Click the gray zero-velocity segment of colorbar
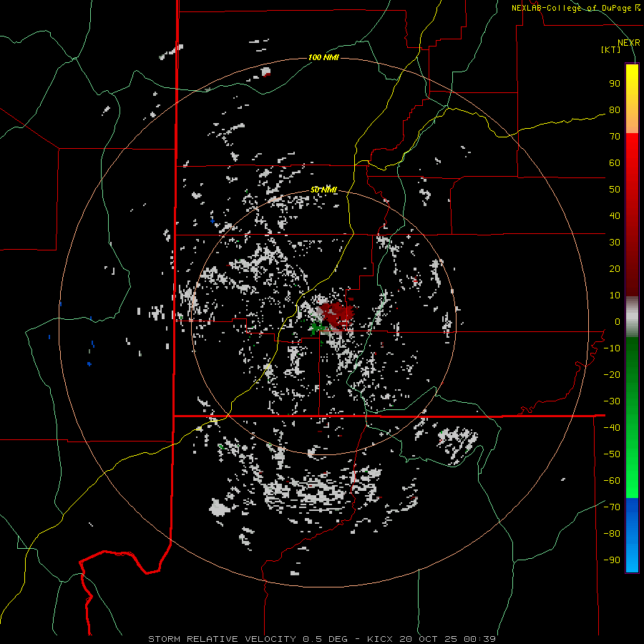Image resolution: width=644 pixels, height=644 pixels. tap(632, 316)
